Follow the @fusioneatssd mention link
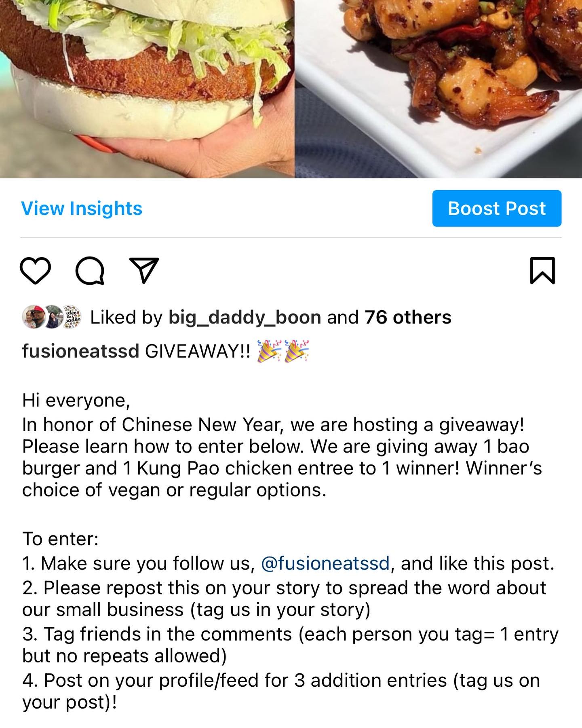 coord(325,563)
